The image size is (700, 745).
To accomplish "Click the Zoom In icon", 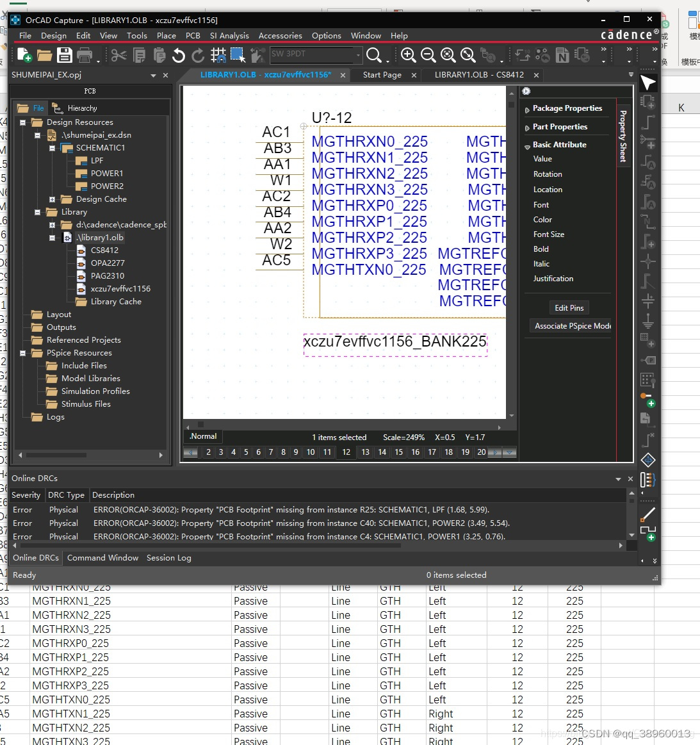I will tap(408, 55).
